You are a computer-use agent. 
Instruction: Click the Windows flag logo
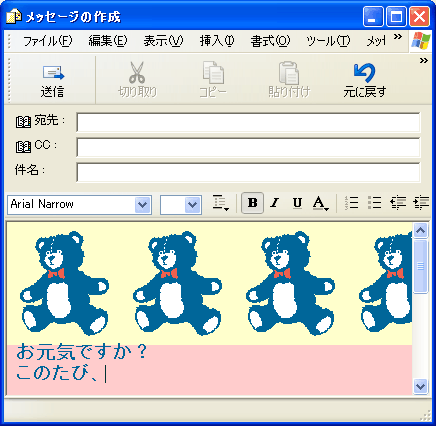(420, 41)
